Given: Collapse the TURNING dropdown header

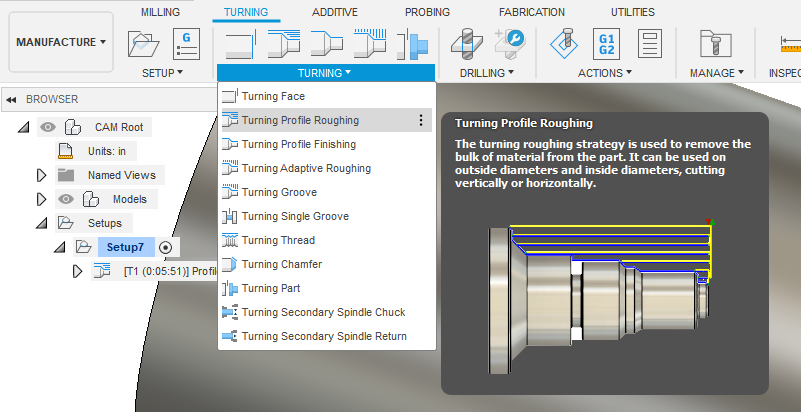Looking at the screenshot, I should (325, 73).
